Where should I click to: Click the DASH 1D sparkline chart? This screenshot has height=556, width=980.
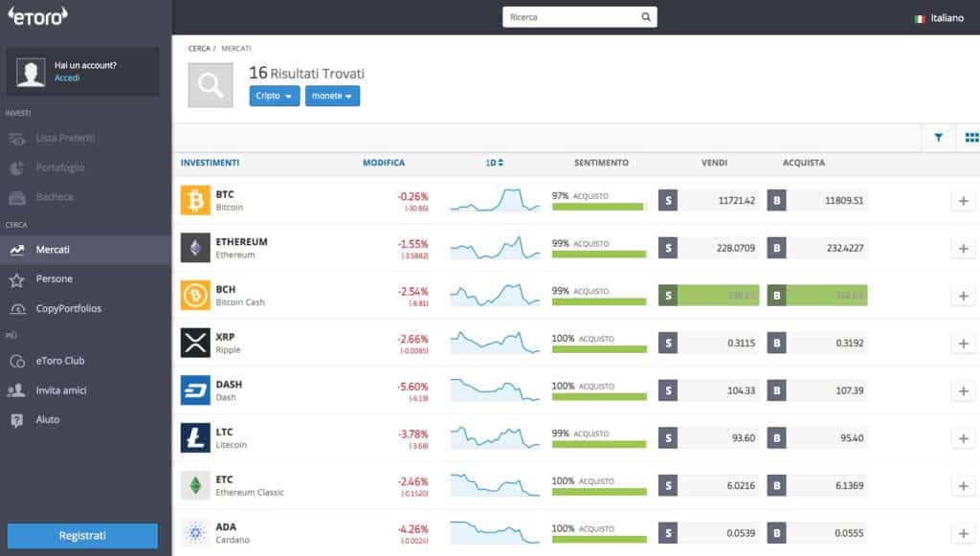pos(495,390)
